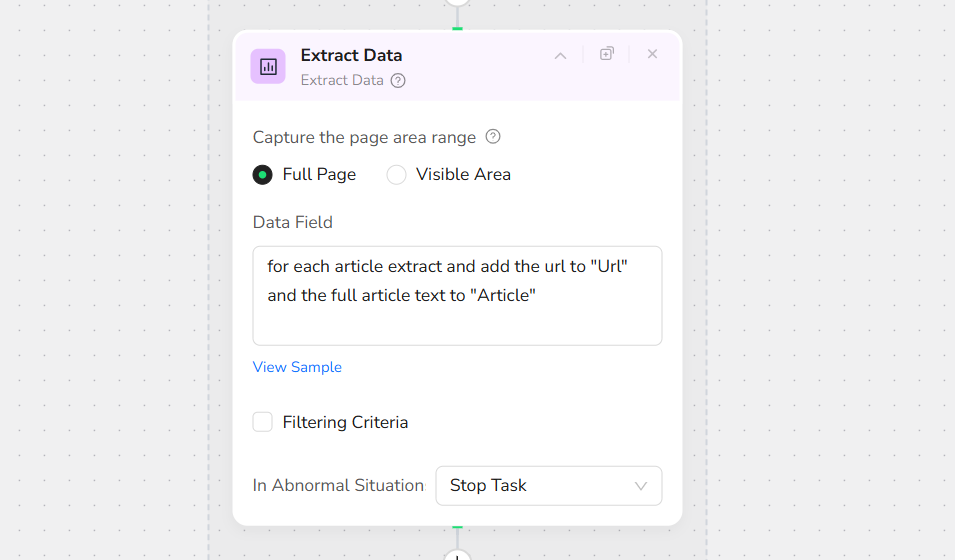The image size is (955, 560).
Task: Choose the Visible Area radio option
Action: click(x=397, y=175)
